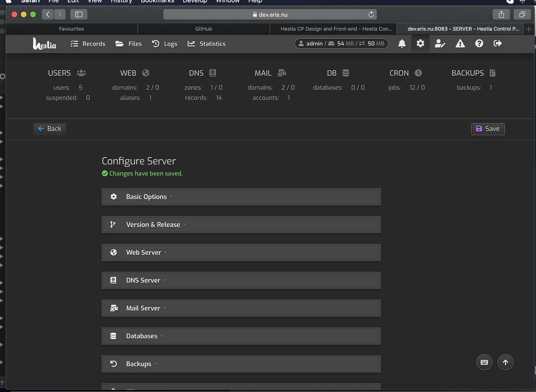The width and height of the screenshot is (536, 392).
Task: Go Back from Configure Server
Action: point(49,129)
